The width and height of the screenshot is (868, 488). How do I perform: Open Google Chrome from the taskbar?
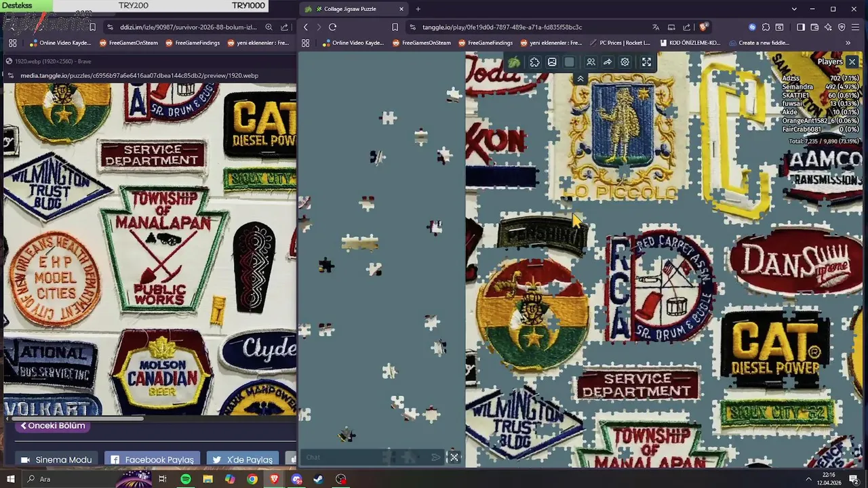point(252,479)
